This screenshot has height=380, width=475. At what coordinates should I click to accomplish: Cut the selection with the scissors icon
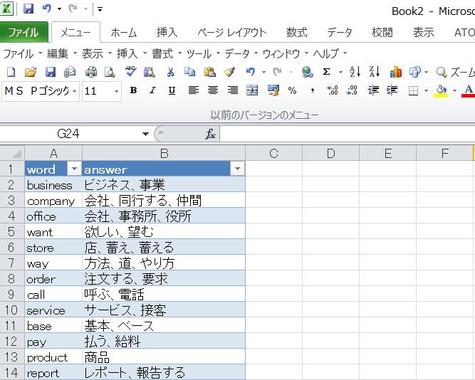[x=170, y=72]
